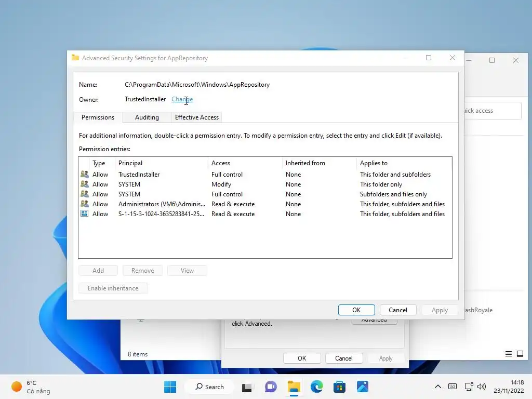Open the Auditing tab
This screenshot has width=532, height=399.
click(x=147, y=117)
